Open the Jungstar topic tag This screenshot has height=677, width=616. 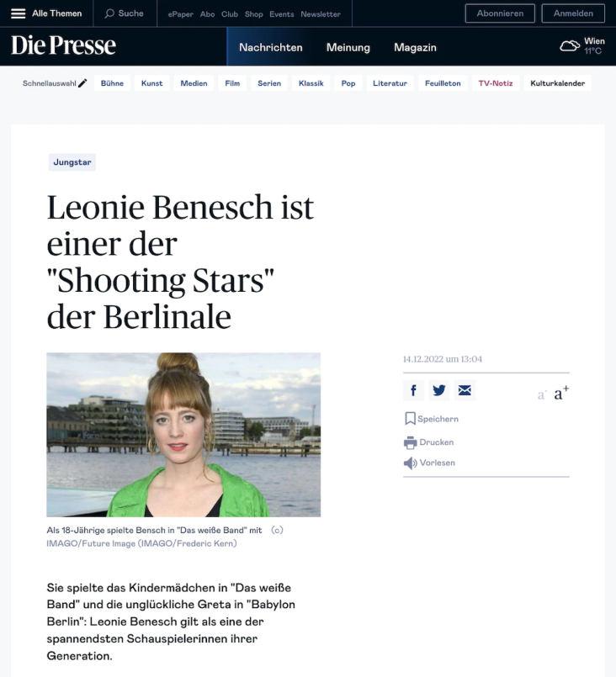(72, 162)
